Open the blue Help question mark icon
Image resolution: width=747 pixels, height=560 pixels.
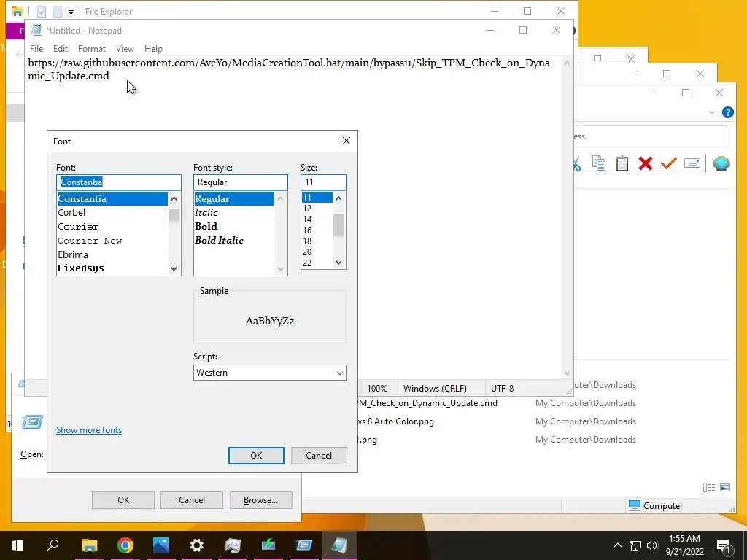pyautogui.click(x=727, y=112)
